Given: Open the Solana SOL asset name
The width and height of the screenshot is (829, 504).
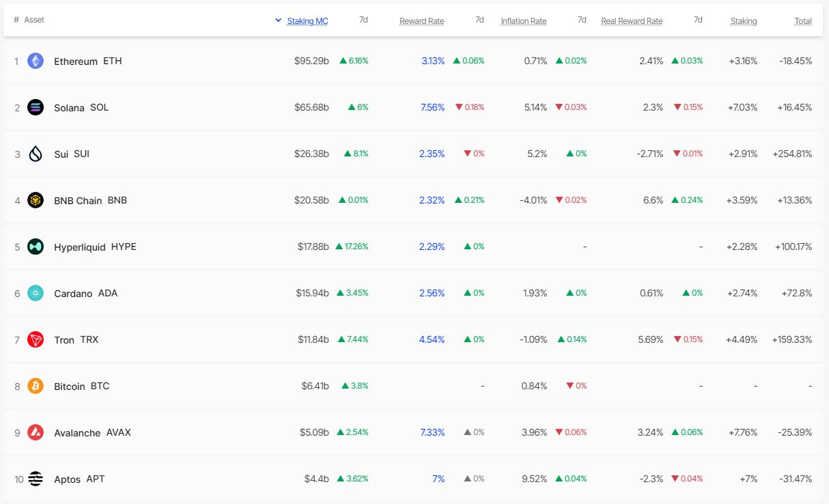Looking at the screenshot, I should point(81,107).
